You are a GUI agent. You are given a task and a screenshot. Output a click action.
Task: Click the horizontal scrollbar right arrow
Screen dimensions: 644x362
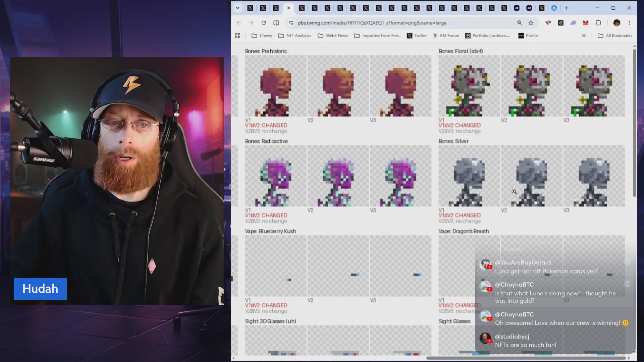point(629,358)
